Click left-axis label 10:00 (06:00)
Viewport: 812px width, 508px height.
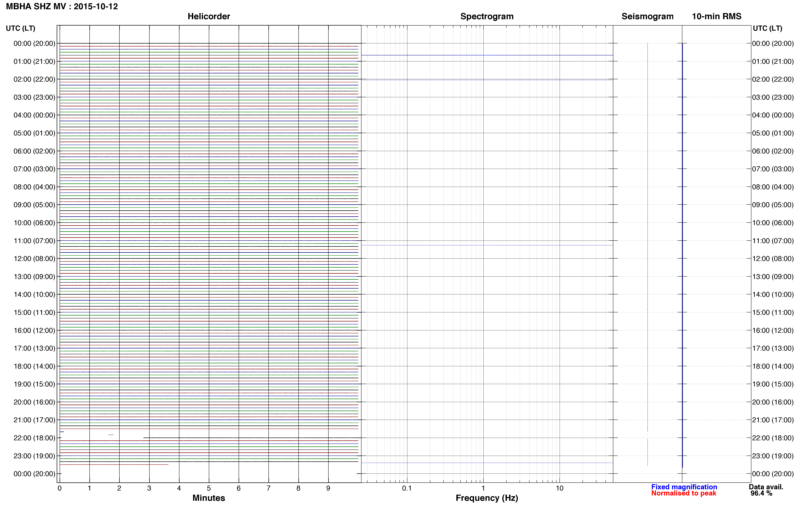coord(34,223)
